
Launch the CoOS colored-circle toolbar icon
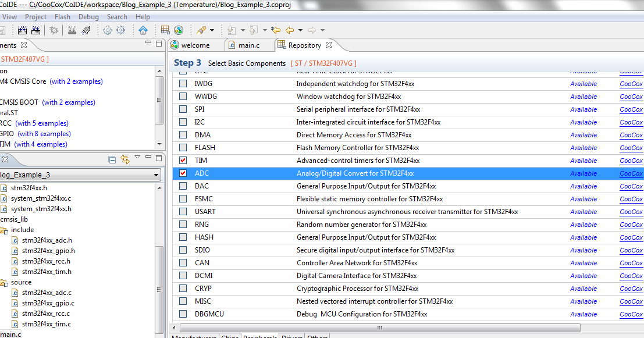177,30
